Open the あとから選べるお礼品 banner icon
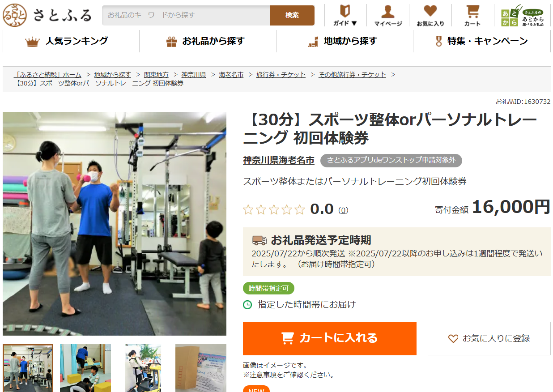Image resolution: width=553 pixels, height=392 pixels. (x=523, y=16)
